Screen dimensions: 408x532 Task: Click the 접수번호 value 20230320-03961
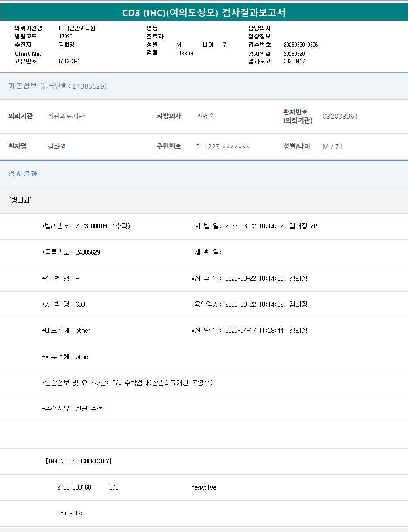(302, 45)
